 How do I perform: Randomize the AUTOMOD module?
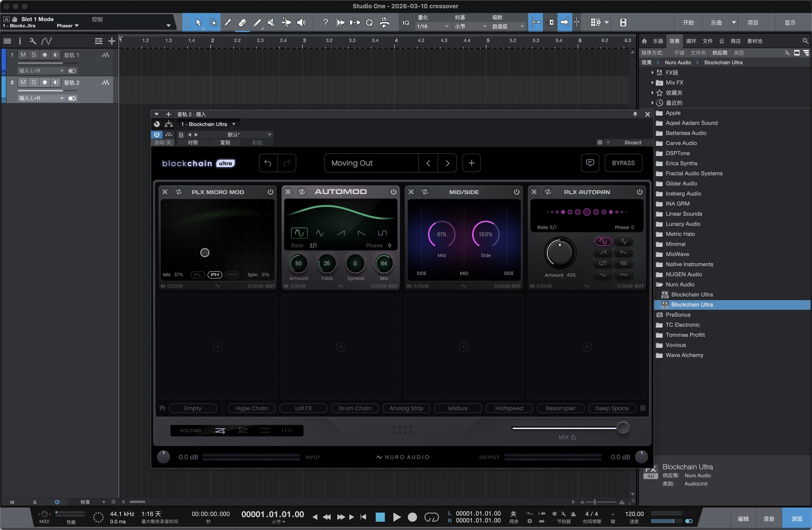pyautogui.click(x=302, y=192)
